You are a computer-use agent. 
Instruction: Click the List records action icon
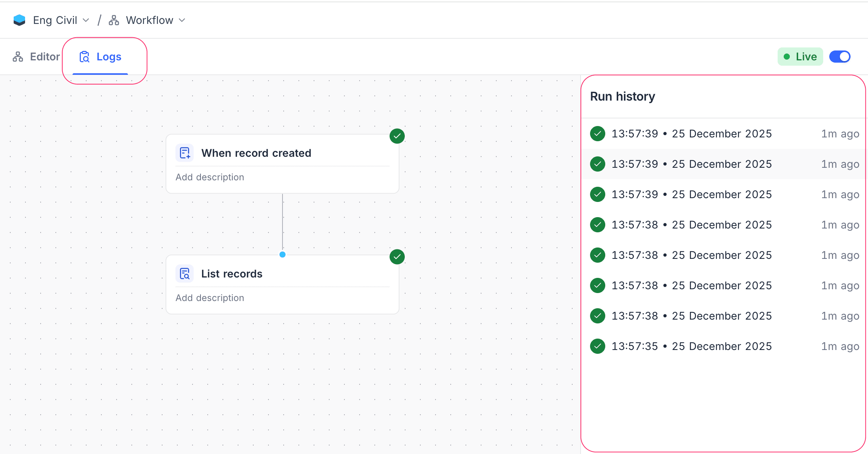tap(185, 273)
